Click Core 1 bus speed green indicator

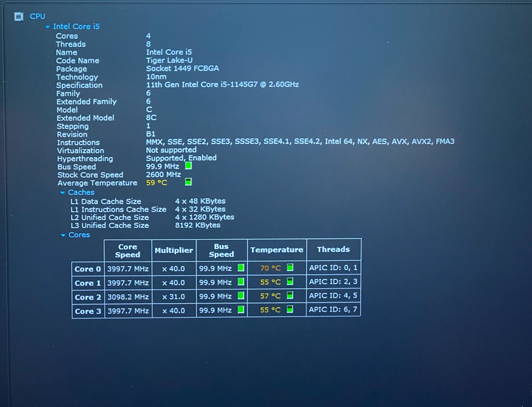click(241, 282)
